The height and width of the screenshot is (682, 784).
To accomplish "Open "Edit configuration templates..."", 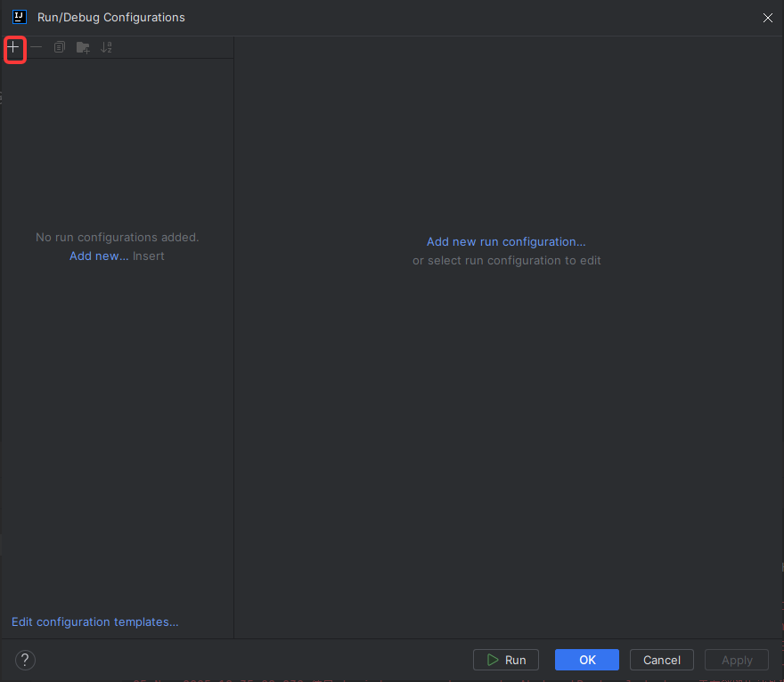I will pos(94,621).
